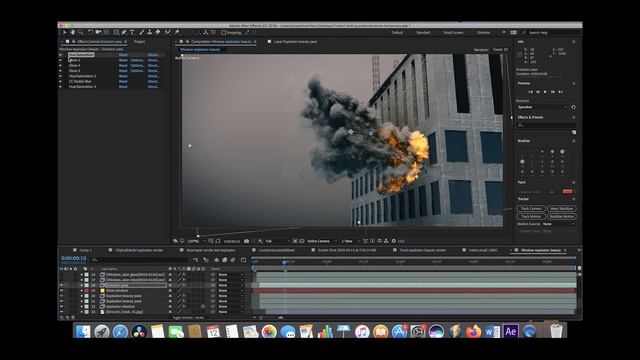This screenshot has width=640, height=360.
Task: Open the Active Camera view dropdown
Action: (321, 241)
